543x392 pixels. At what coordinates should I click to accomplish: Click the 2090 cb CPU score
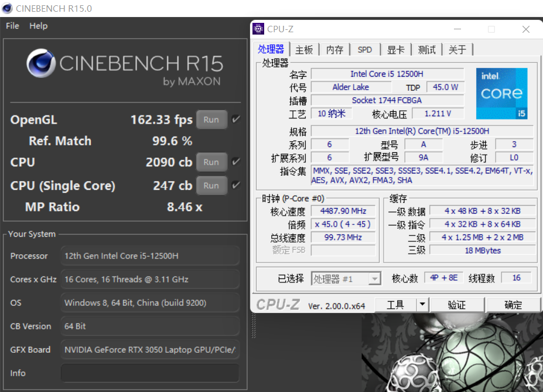tap(169, 162)
